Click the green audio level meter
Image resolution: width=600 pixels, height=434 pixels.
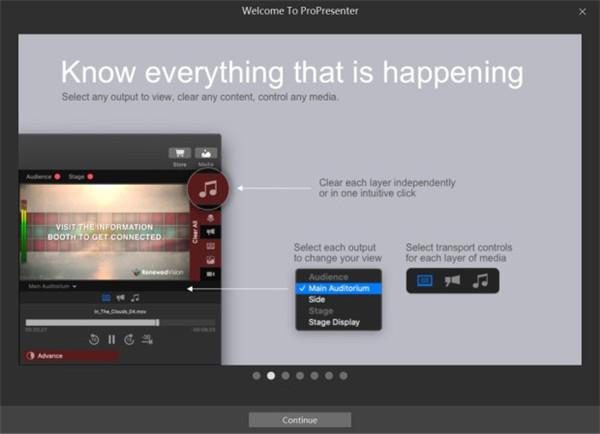(x=24, y=232)
